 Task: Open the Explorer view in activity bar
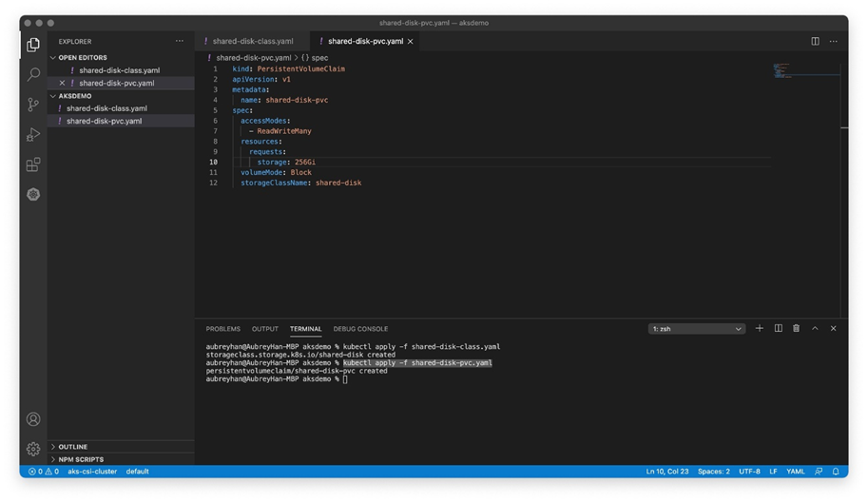33,45
